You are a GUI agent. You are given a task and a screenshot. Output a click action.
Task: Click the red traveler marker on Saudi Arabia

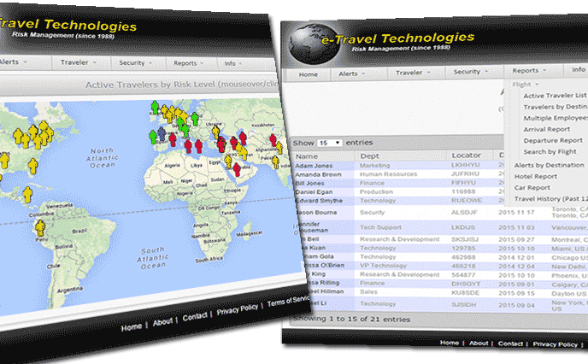point(237,169)
